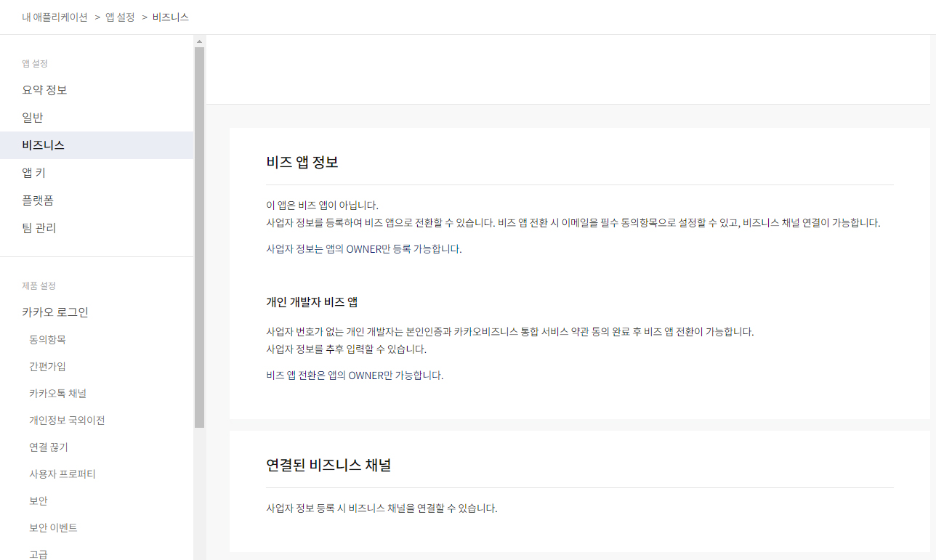Click the 개인 개발자 비즈 앱 subheading
This screenshot has width=936, height=560.
point(312,301)
